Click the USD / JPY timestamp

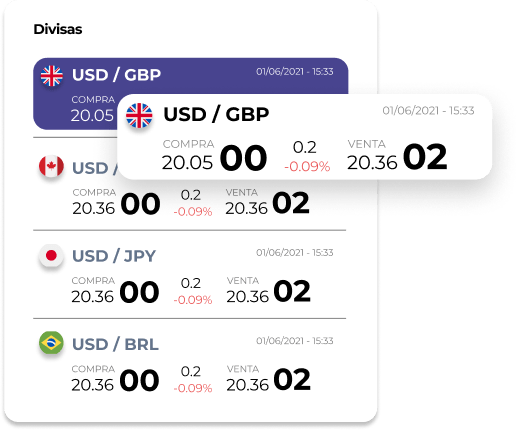[x=295, y=253]
